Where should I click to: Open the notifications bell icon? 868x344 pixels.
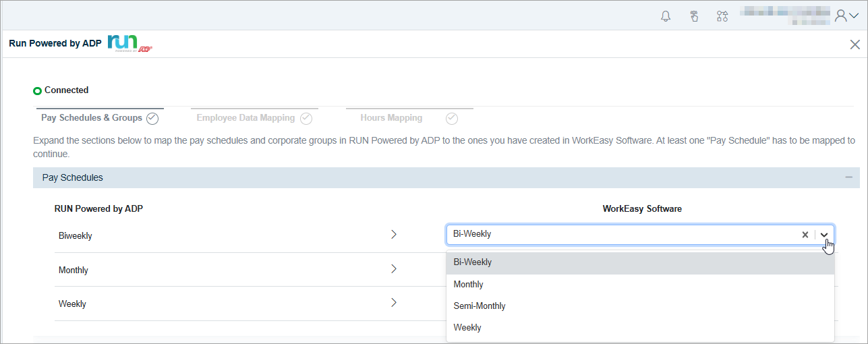coord(666,16)
